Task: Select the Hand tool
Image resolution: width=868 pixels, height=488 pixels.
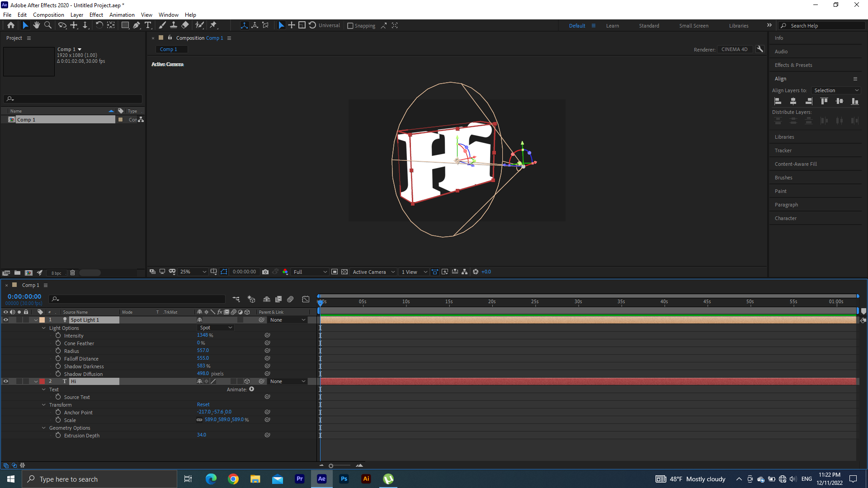Action: click(37, 25)
